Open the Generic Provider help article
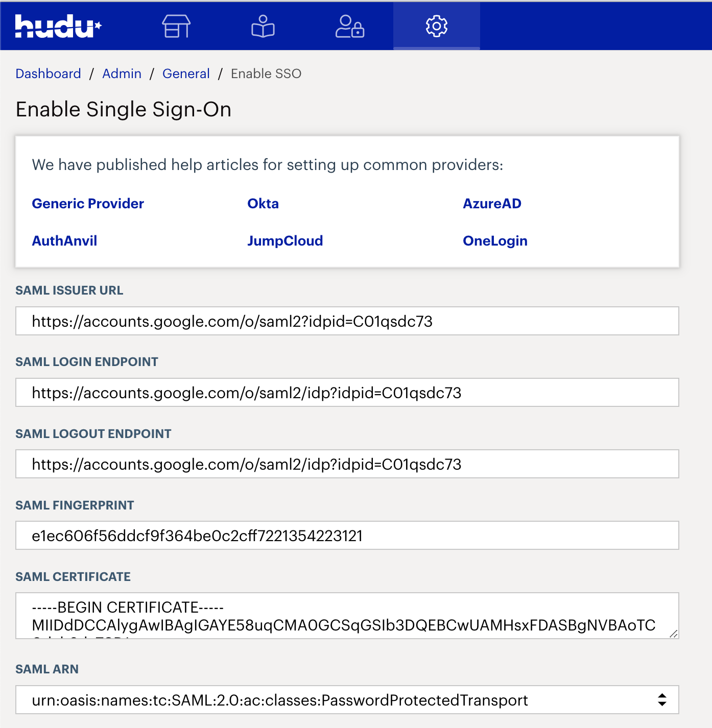Image resolution: width=712 pixels, height=728 pixels. [x=87, y=203]
